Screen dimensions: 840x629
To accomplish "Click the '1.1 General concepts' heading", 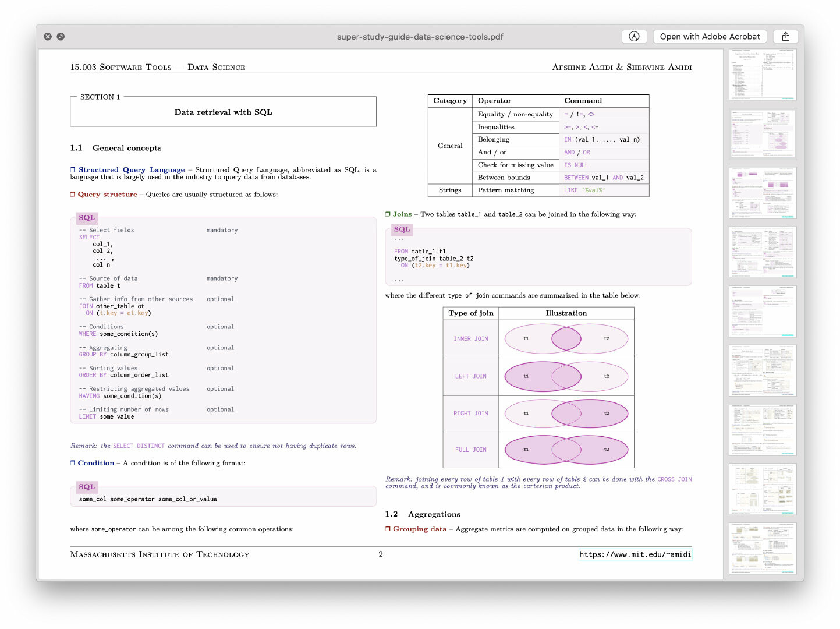I will point(116,148).
